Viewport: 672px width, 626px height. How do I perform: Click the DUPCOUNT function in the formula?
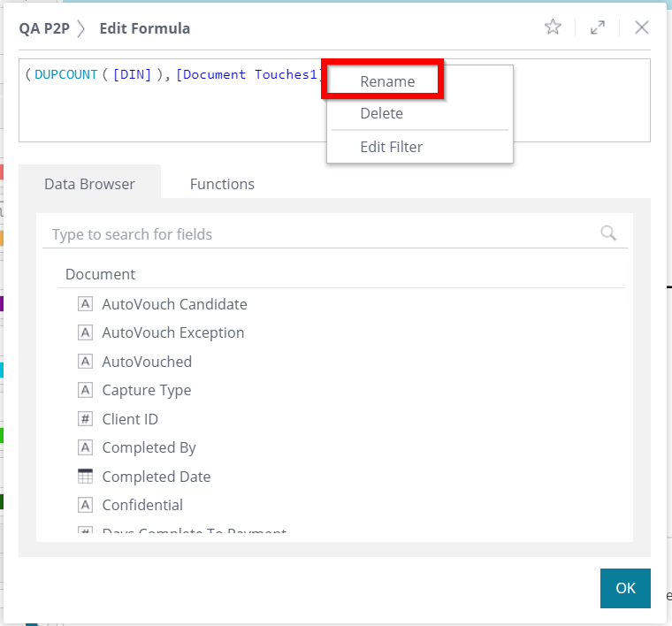66,75
